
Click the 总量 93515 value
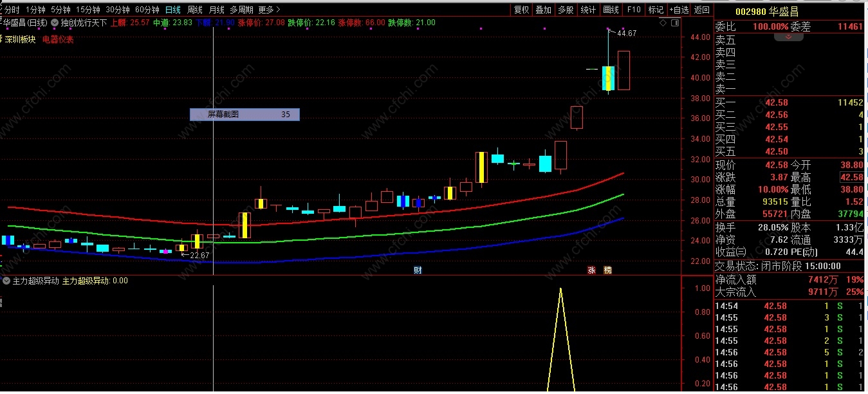(776, 202)
